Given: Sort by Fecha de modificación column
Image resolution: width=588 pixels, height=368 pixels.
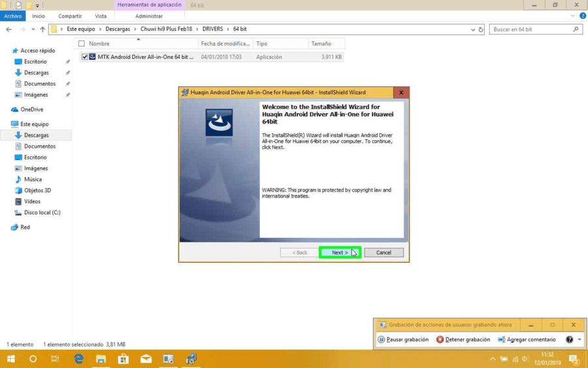Looking at the screenshot, I should point(225,44).
